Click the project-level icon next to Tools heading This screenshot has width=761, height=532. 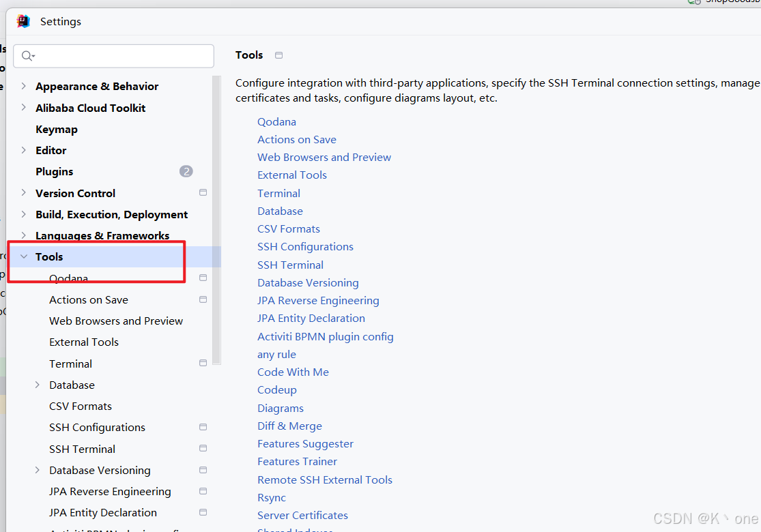click(x=278, y=55)
